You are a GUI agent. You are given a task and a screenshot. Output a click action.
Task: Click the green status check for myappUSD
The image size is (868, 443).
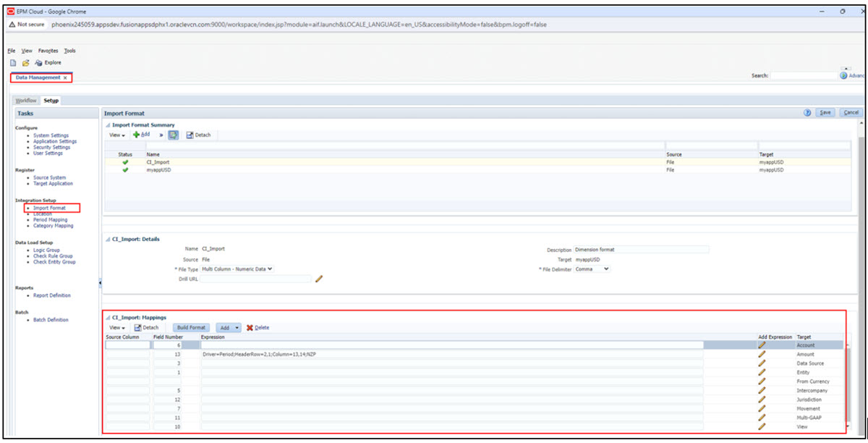[125, 170]
